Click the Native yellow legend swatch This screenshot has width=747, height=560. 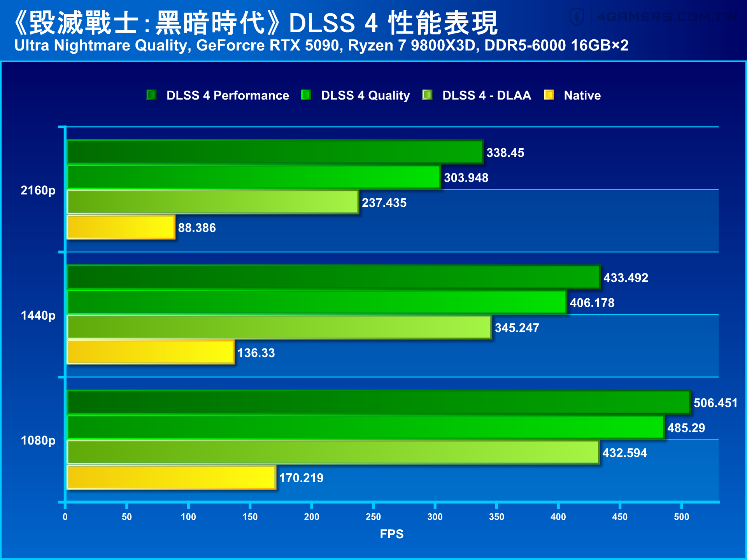tap(549, 95)
